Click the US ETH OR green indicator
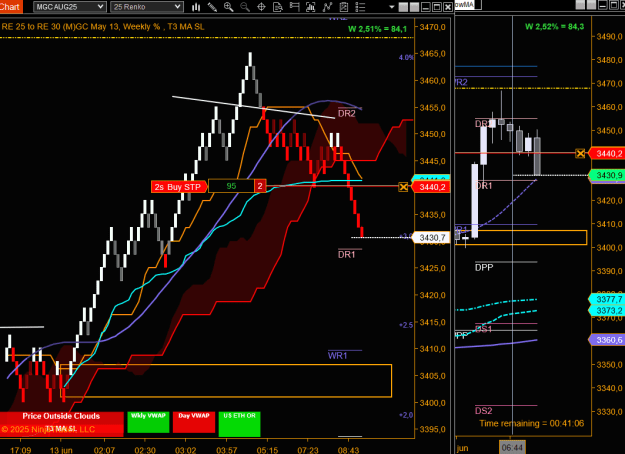The width and height of the screenshot is (625, 454). (240, 424)
